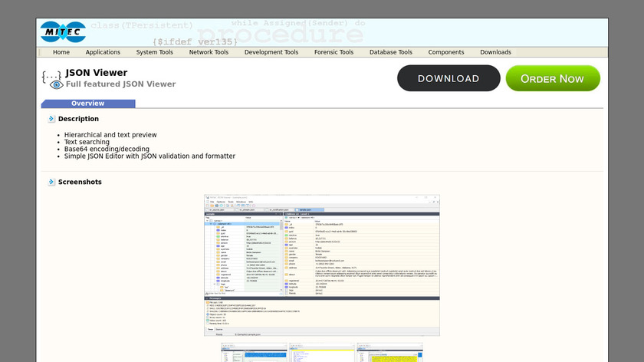Open the Database Tools menu
Image resolution: width=644 pixels, height=362 pixels.
[x=391, y=52]
